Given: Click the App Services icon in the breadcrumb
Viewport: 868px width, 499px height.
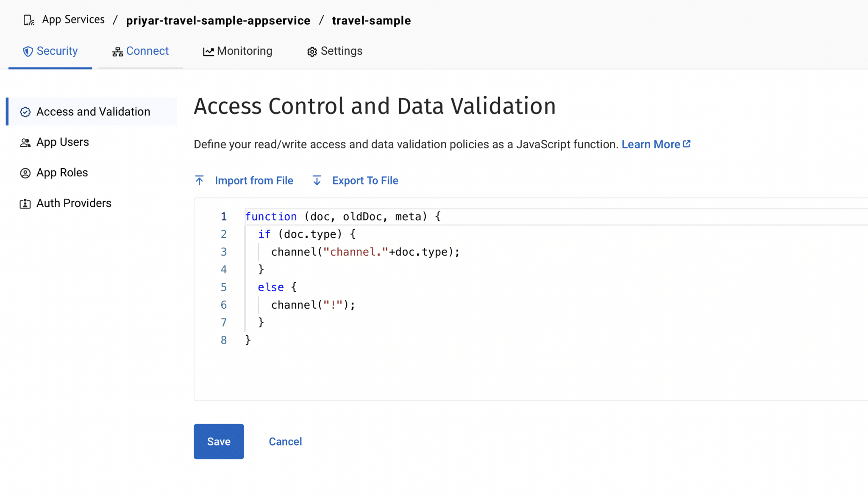Looking at the screenshot, I should point(28,20).
